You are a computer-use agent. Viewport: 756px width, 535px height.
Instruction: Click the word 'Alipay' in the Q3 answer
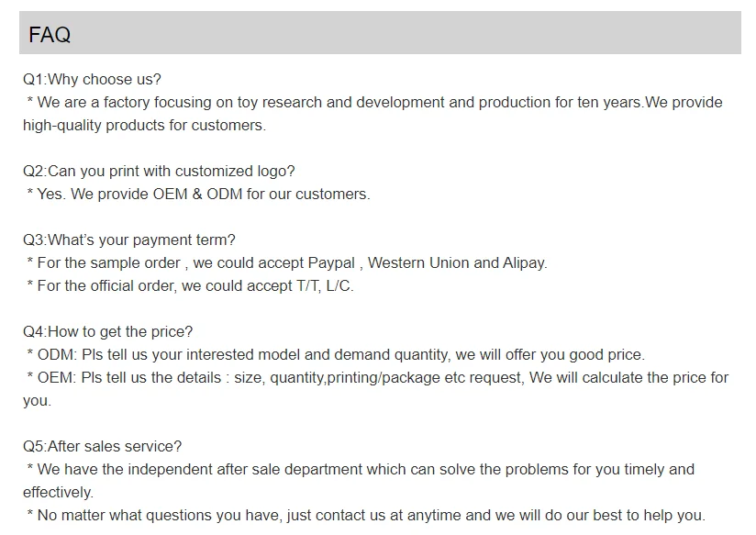(x=524, y=262)
